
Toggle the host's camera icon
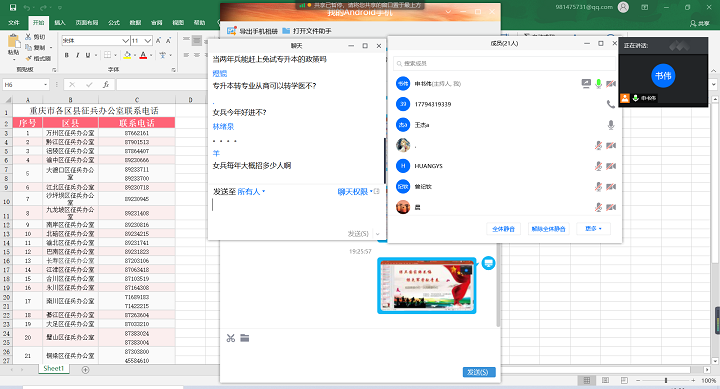point(611,84)
